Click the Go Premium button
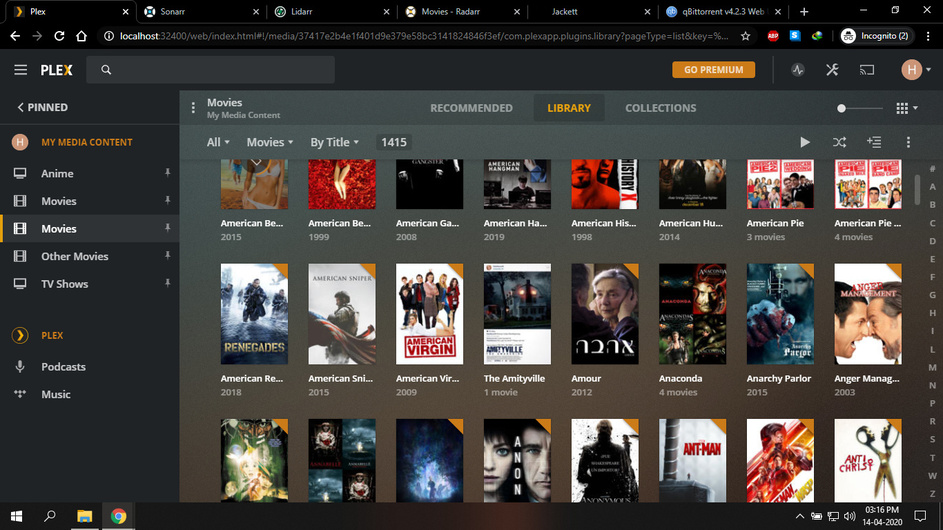This screenshot has width=943, height=530. (x=713, y=70)
